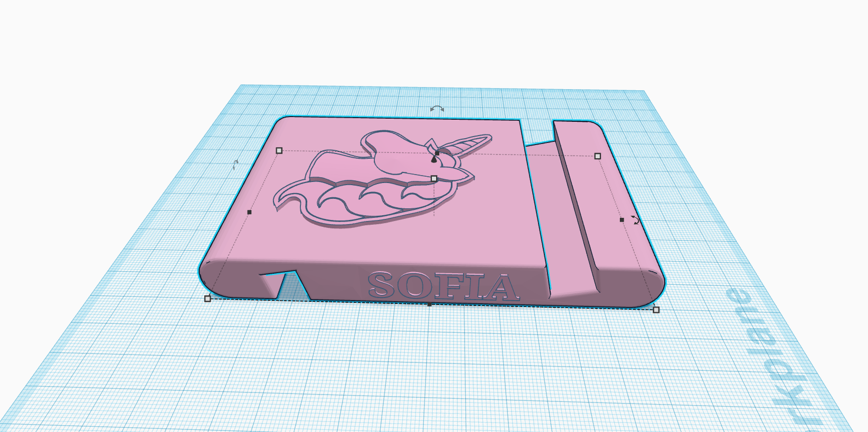The image size is (868, 432).
Task: Select the white corner handle below the stand's notch
Action: tap(207, 299)
